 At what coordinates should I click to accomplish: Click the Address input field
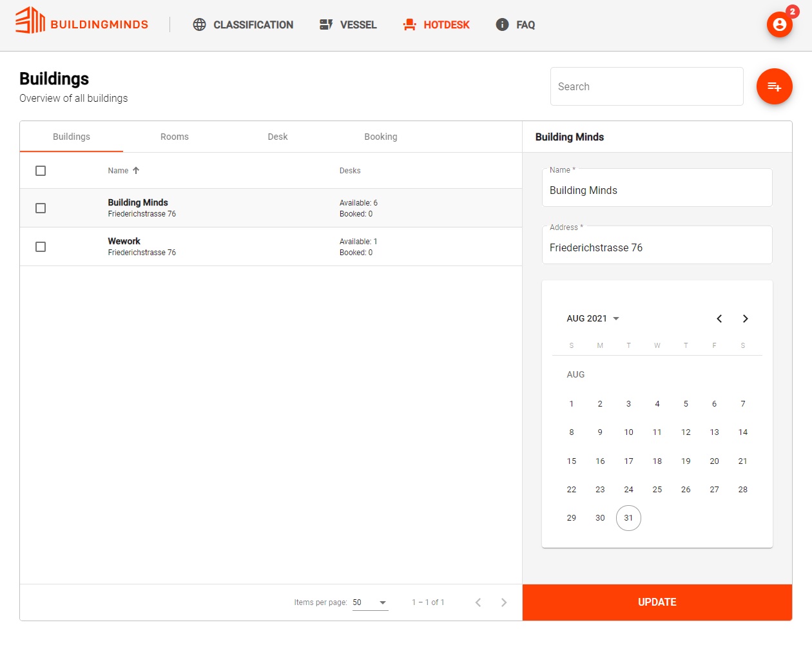pos(657,245)
